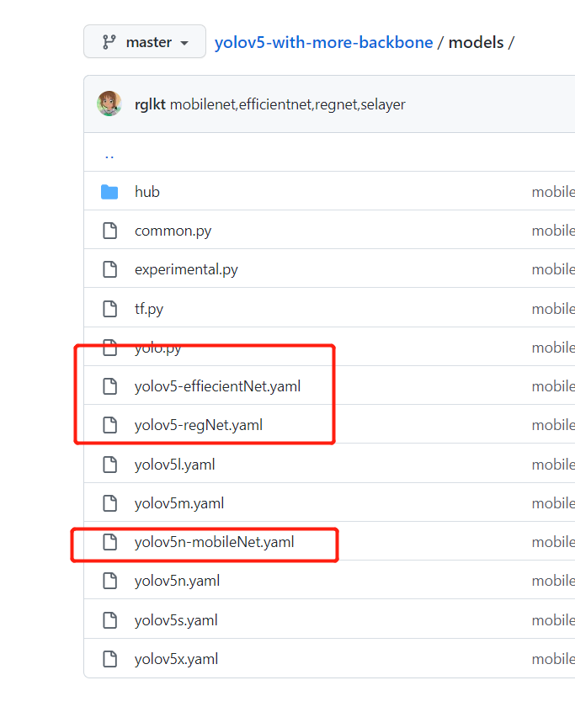Click the file icon for yolov5s.yaml
Screen dimensions: 575x728
(x=110, y=620)
